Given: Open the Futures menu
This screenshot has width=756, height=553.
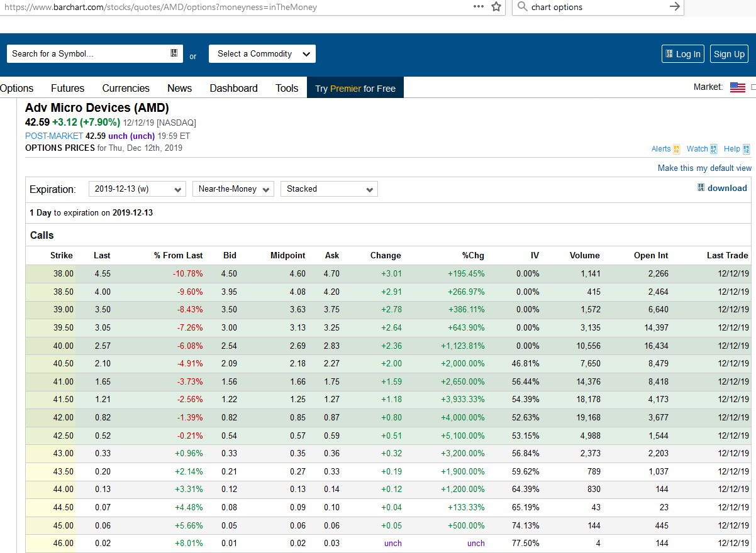Looking at the screenshot, I should (67, 88).
